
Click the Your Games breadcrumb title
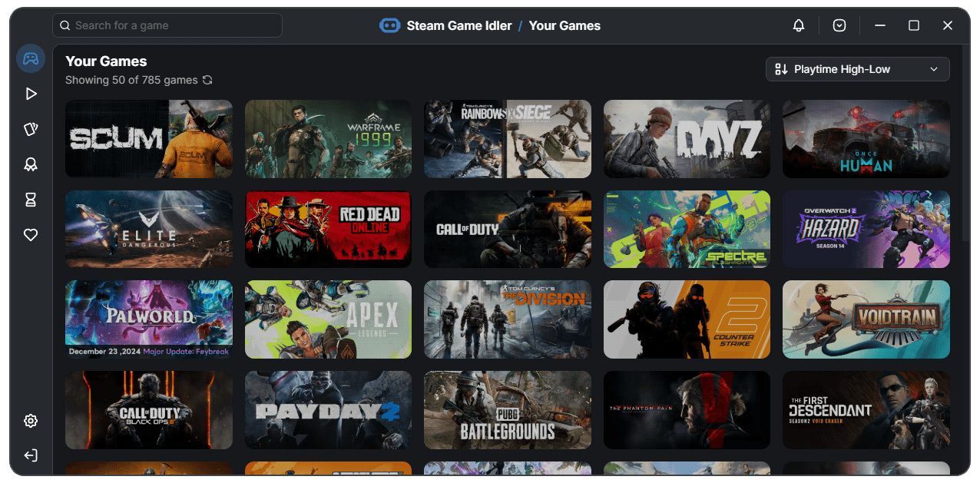click(564, 25)
